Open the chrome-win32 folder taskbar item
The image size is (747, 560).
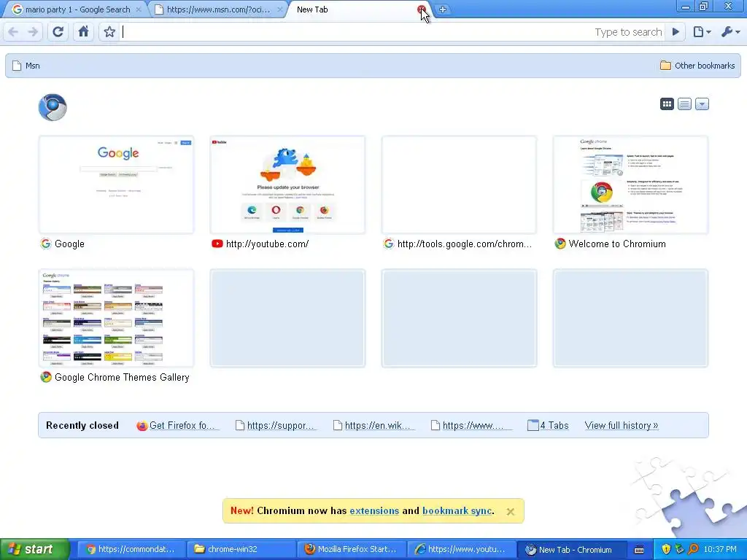(x=239, y=549)
